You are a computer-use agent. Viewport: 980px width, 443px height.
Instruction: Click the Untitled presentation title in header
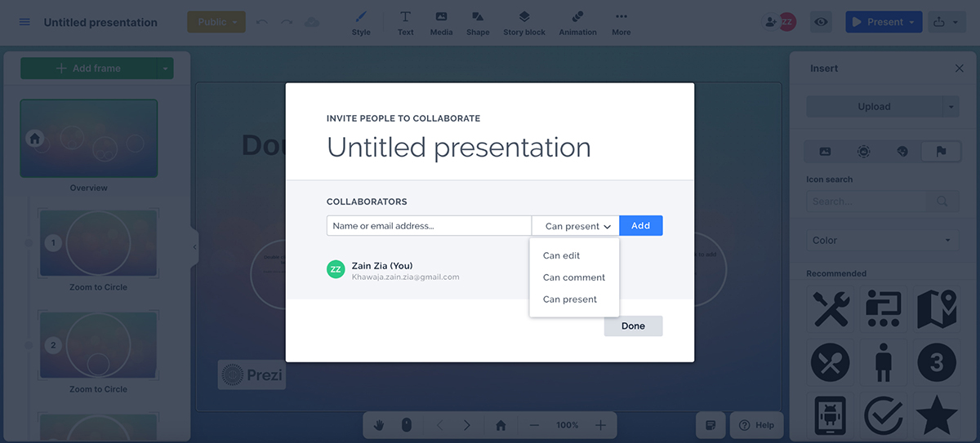click(100, 22)
